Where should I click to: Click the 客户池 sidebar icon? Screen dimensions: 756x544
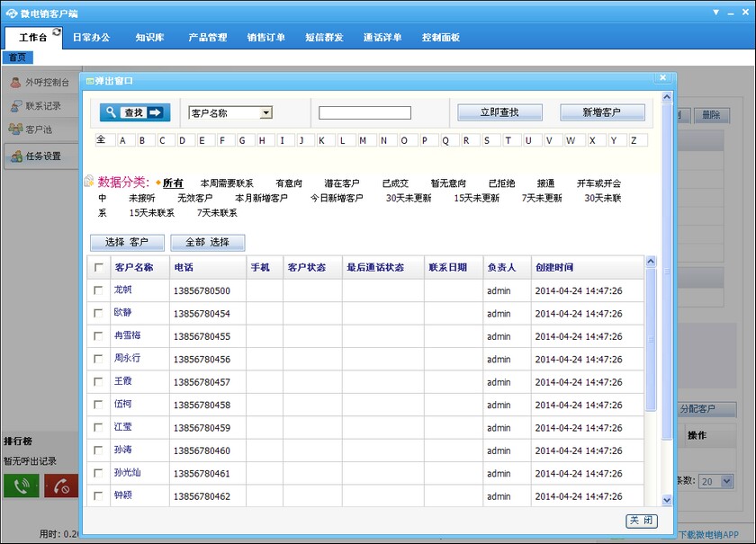tap(15, 129)
